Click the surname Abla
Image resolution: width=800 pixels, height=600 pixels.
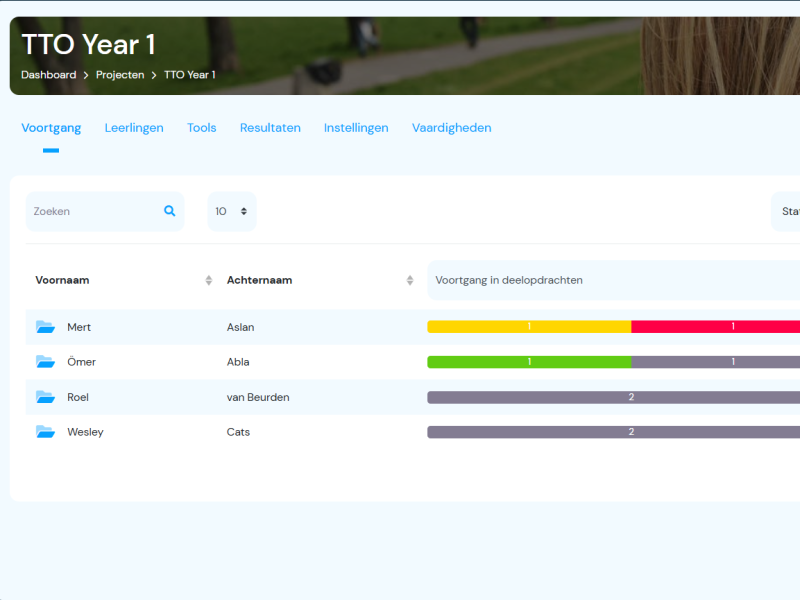(238, 362)
